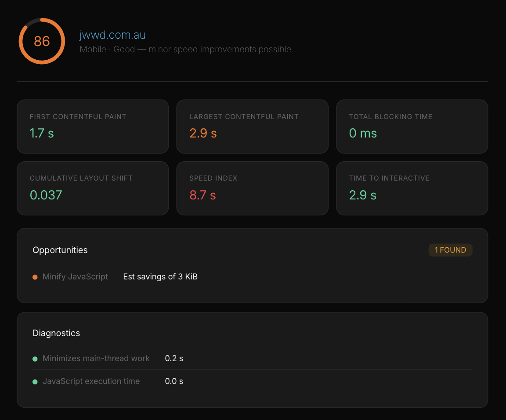The image size is (506, 420).
Task: Click the 86 performance score gauge
Action: 42,41
